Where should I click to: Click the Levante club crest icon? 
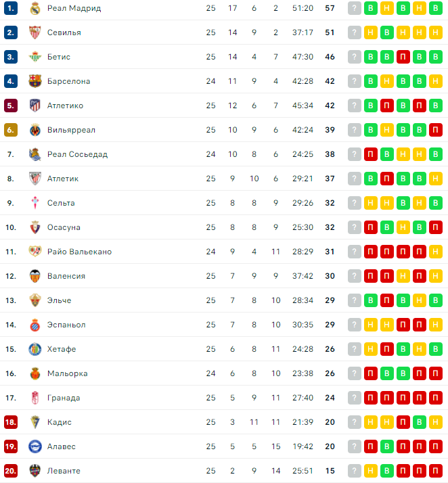click(35, 471)
